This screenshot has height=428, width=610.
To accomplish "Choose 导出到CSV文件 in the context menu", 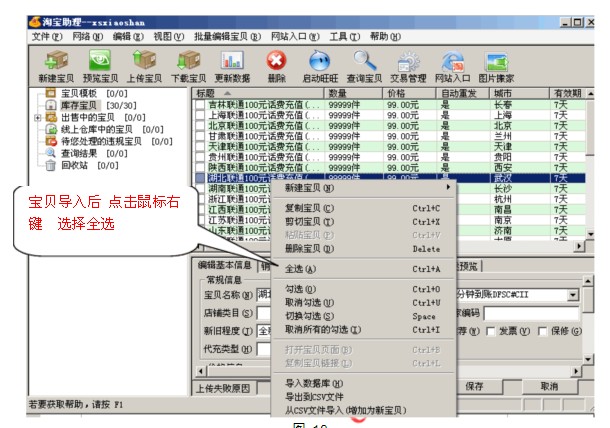I will (364, 397).
